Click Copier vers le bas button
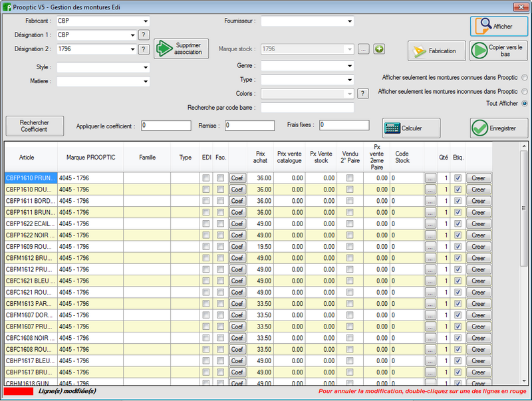This screenshot has height=401, width=532. click(499, 51)
